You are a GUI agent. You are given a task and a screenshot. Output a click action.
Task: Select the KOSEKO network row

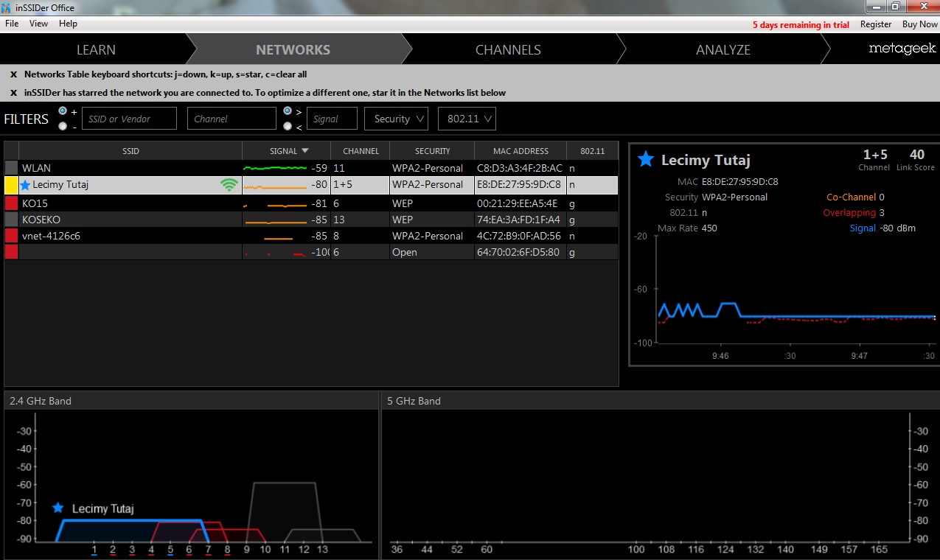tap(311, 220)
